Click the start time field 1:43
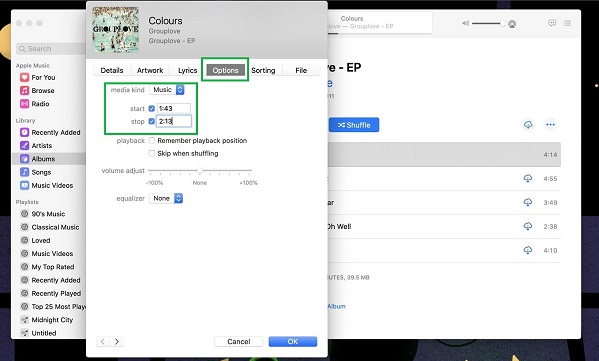 173,108
